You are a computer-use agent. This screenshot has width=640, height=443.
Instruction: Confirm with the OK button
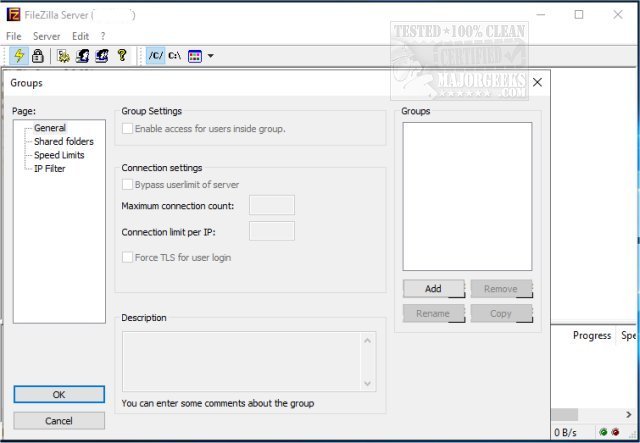coord(59,394)
